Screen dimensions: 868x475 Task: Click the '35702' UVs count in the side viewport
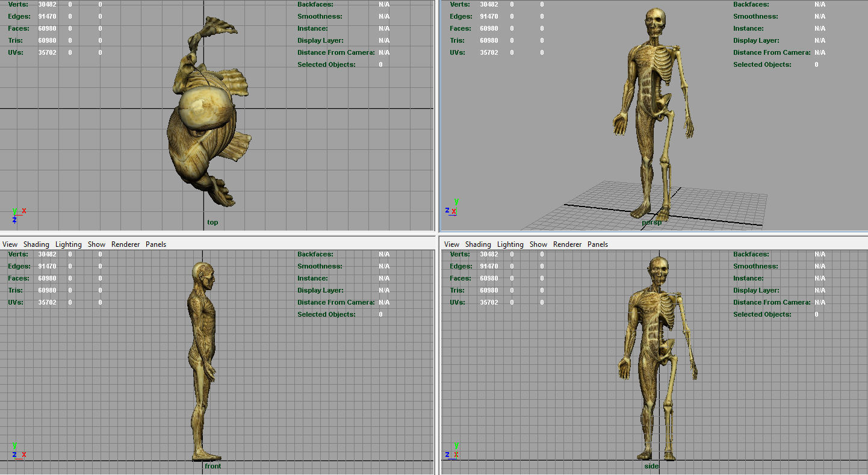click(x=489, y=302)
